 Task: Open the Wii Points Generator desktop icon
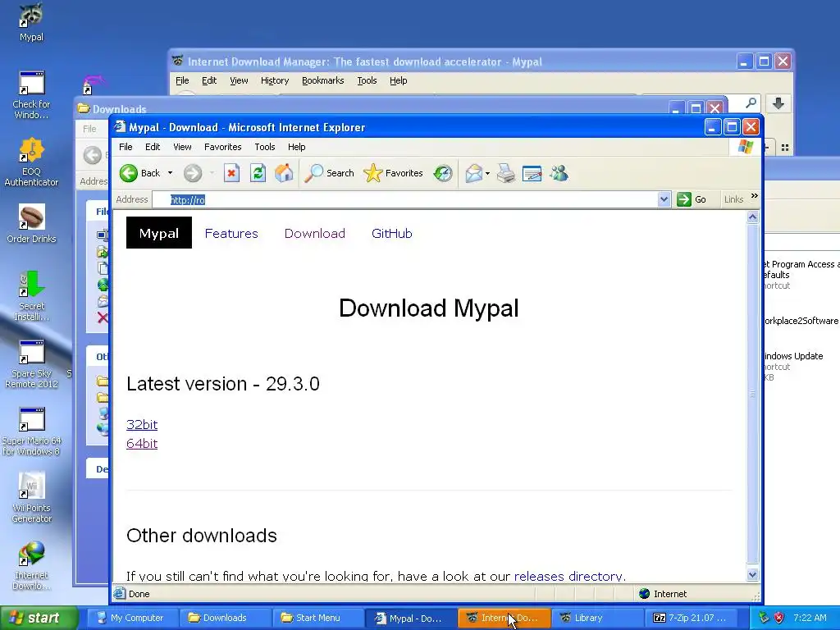pyautogui.click(x=32, y=498)
